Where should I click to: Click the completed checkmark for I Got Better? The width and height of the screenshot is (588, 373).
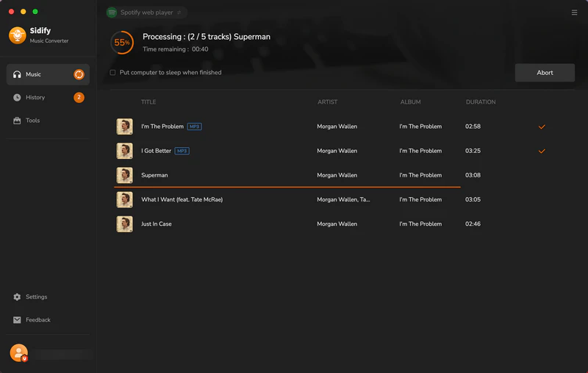click(542, 152)
